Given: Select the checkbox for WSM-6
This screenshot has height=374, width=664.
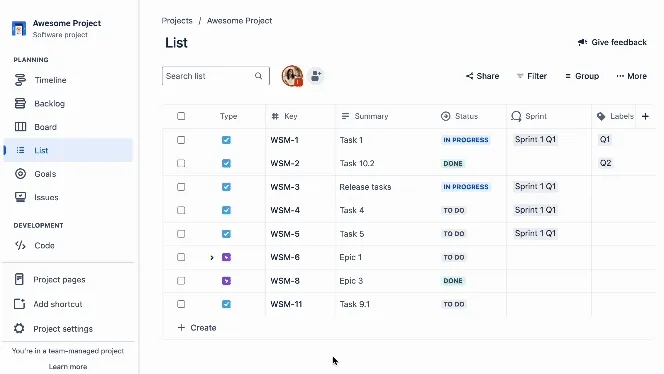Looking at the screenshot, I should [181, 257].
